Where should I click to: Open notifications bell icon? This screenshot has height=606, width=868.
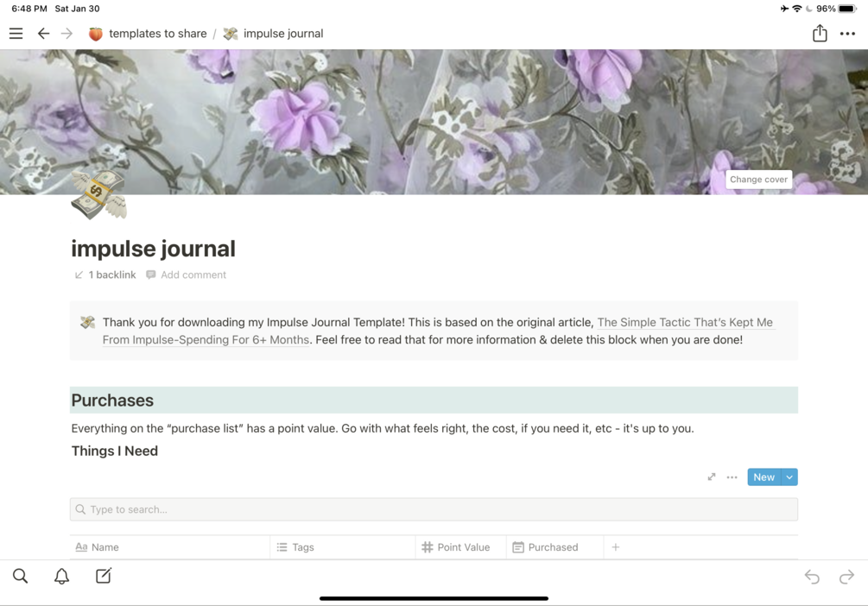61,576
